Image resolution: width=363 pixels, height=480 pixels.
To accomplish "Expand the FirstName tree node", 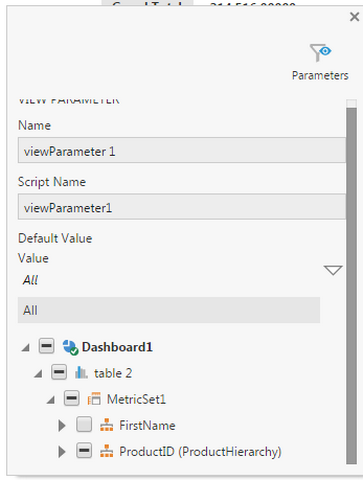I will 62,425.
